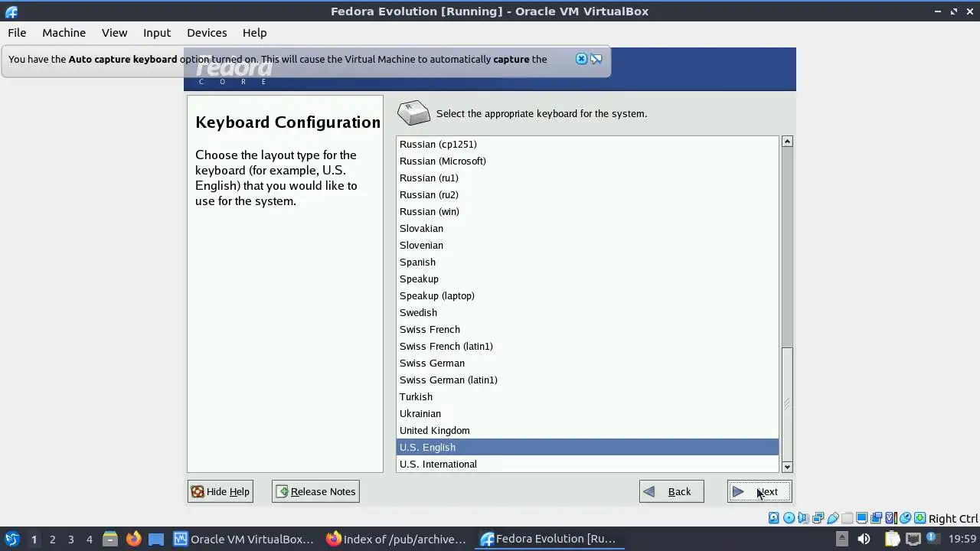Switch to workspace 4
Image resolution: width=980 pixels, height=551 pixels.
[x=89, y=539]
